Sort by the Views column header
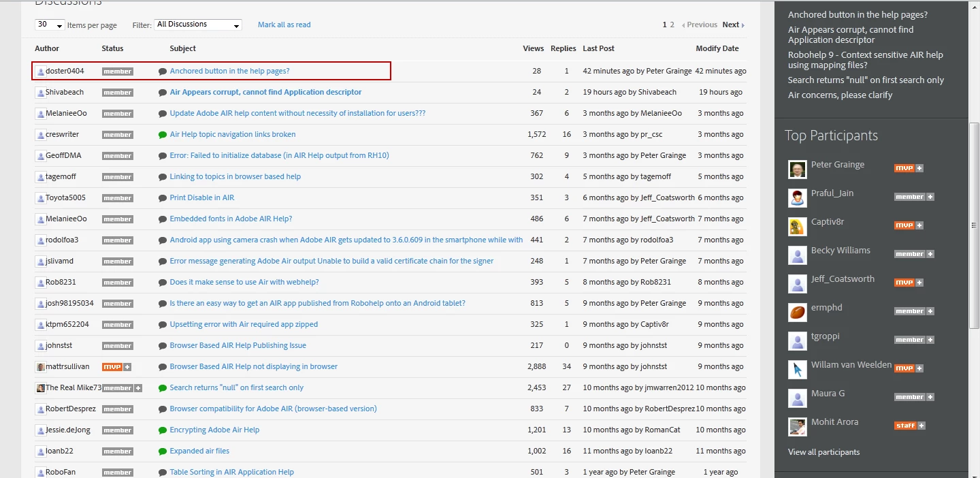The image size is (980, 478). (534, 48)
